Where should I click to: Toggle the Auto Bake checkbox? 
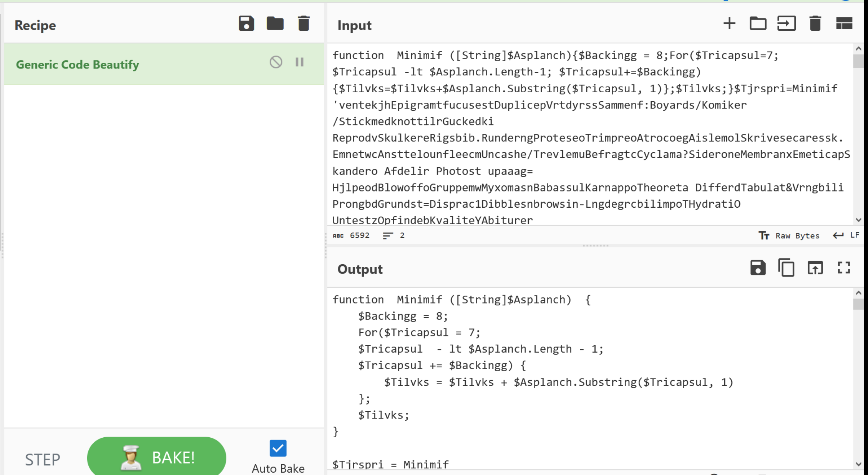tap(278, 448)
